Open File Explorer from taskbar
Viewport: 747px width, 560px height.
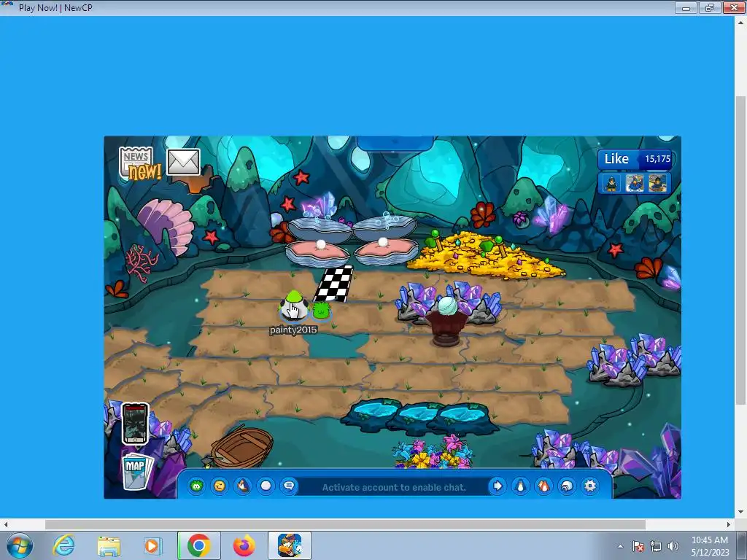109,545
